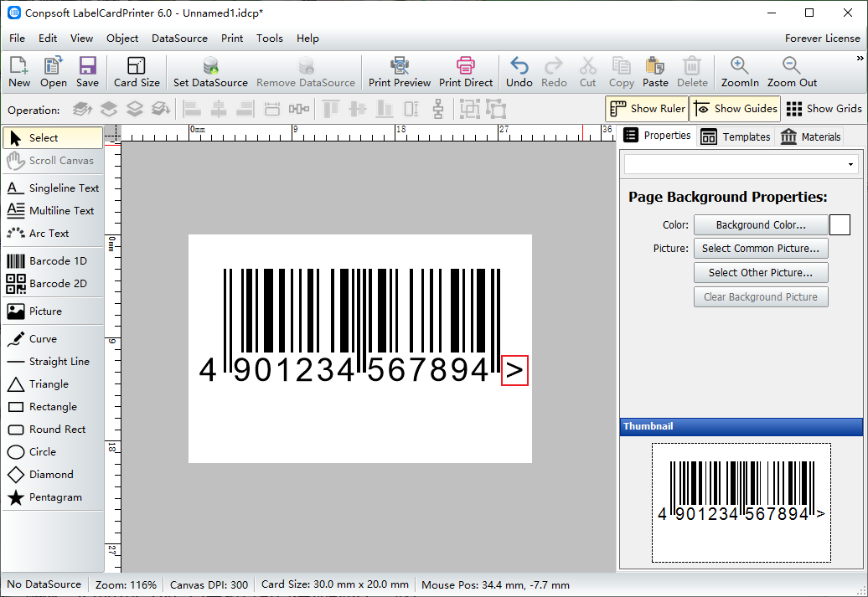Click the group objects icon

469,109
